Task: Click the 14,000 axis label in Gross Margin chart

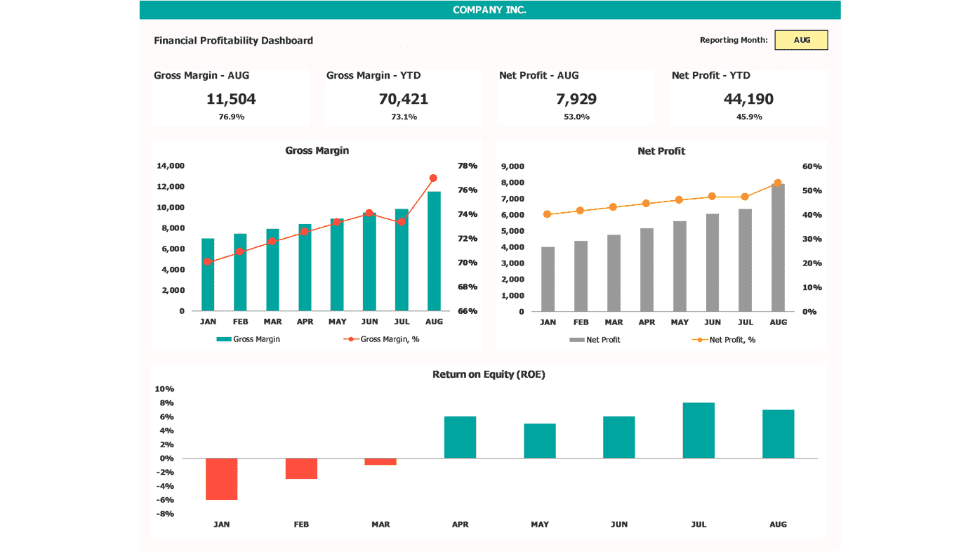Action: tap(171, 166)
